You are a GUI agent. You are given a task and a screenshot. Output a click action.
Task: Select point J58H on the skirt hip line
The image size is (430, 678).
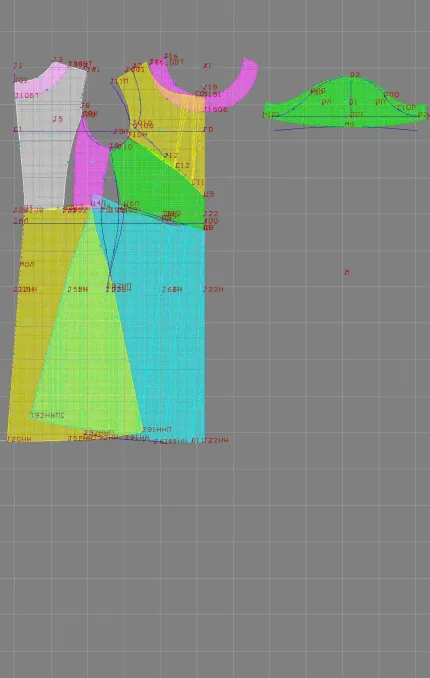coord(77,289)
